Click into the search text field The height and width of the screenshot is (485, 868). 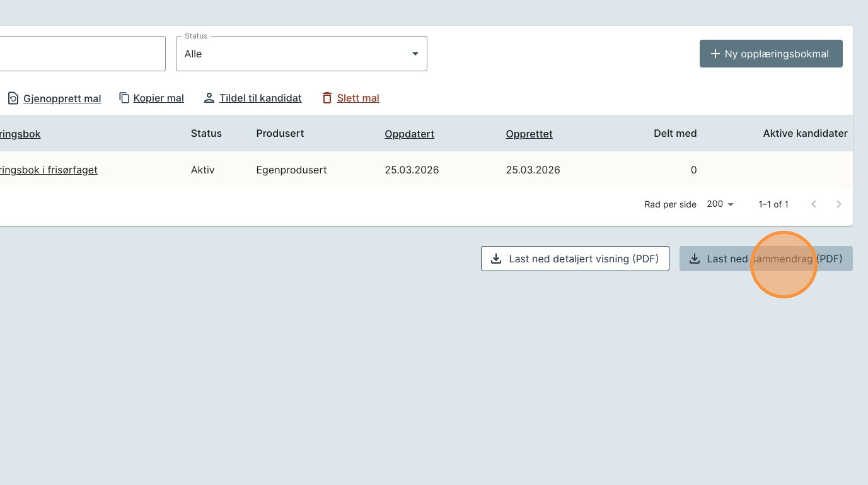point(82,54)
